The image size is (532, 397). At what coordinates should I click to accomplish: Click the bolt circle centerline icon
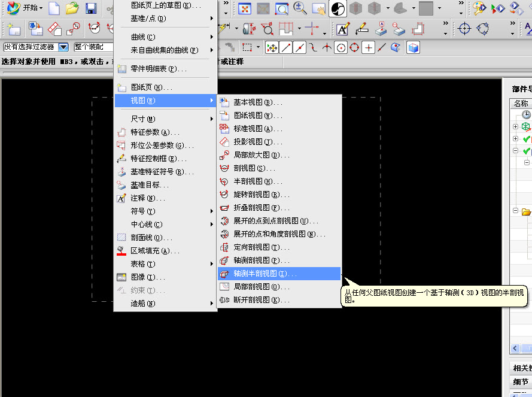click(x=483, y=29)
